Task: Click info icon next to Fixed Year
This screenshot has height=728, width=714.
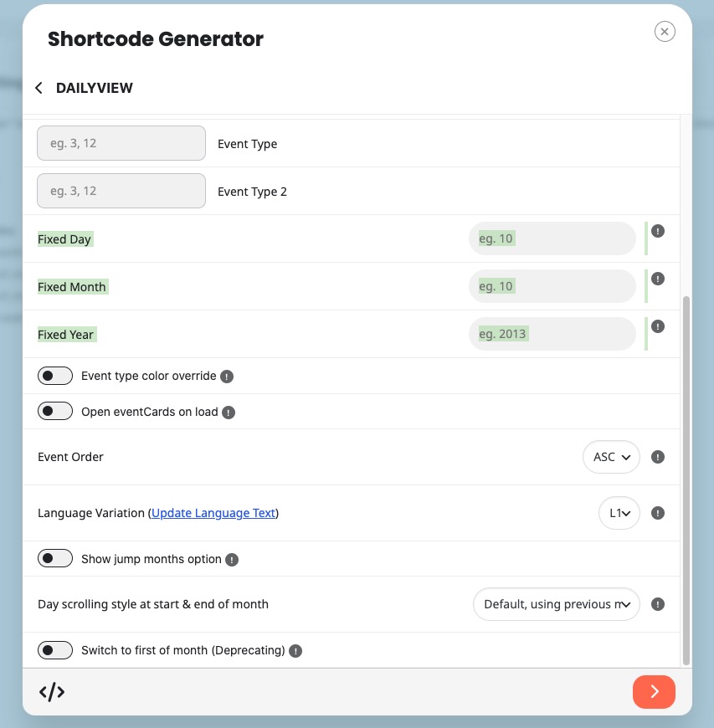Action: 657,326
